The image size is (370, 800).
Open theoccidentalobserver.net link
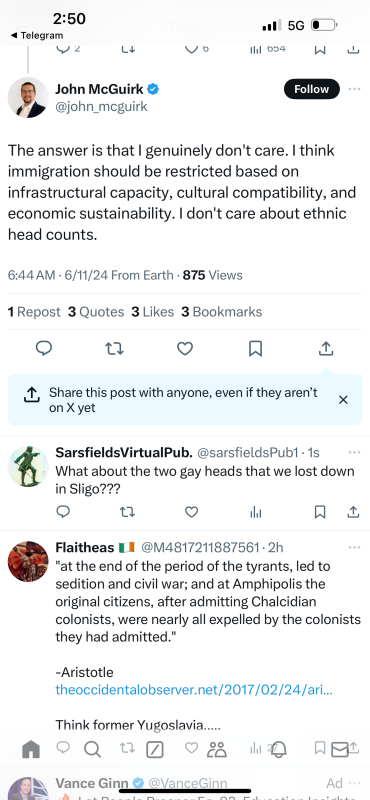click(194, 690)
